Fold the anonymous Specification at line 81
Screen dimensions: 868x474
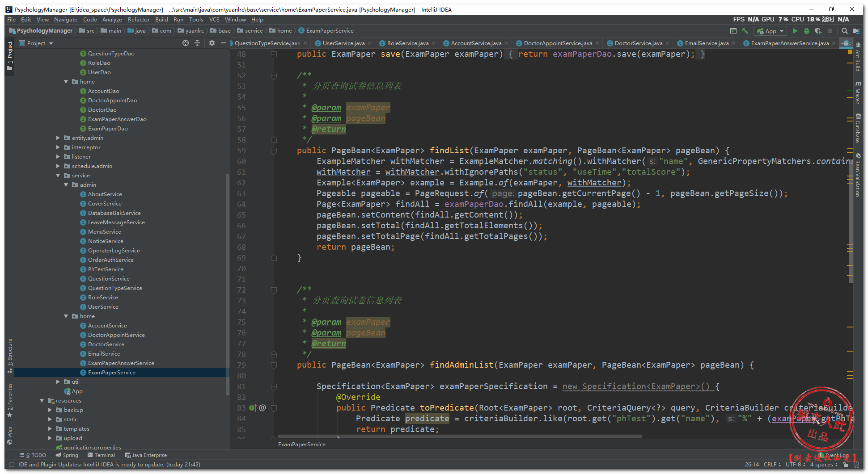pyautogui.click(x=274, y=386)
